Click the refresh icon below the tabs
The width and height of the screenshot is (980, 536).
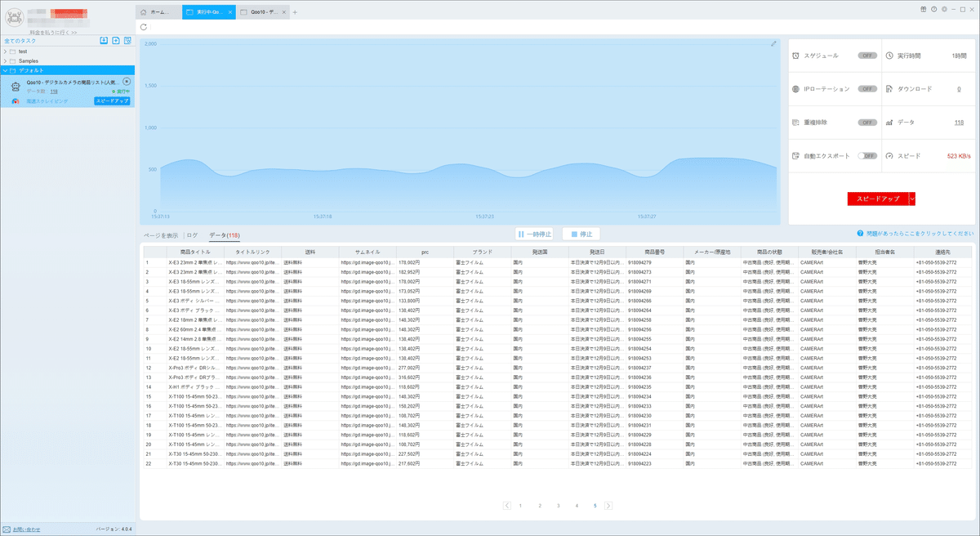[144, 27]
